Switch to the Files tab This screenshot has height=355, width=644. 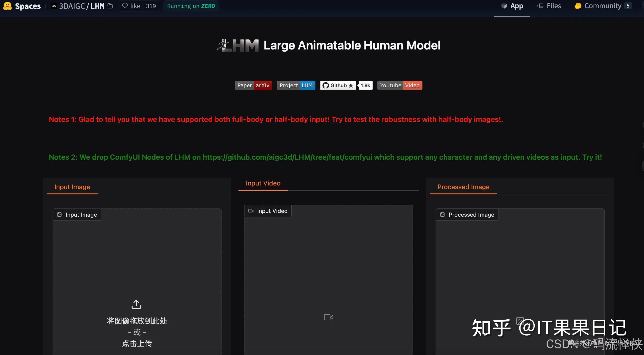(x=553, y=6)
